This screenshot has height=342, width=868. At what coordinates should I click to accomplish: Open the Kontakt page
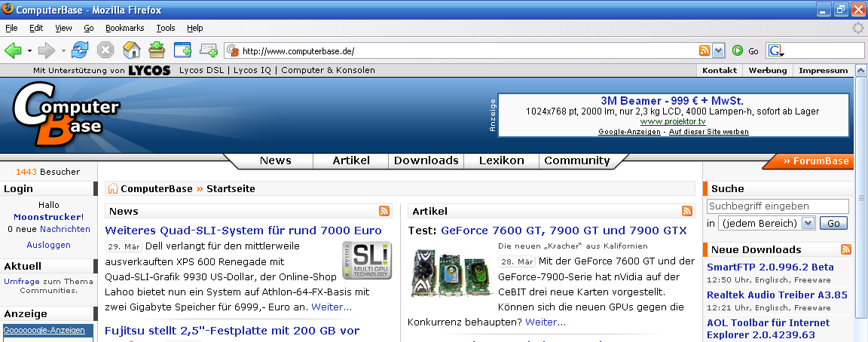(720, 70)
